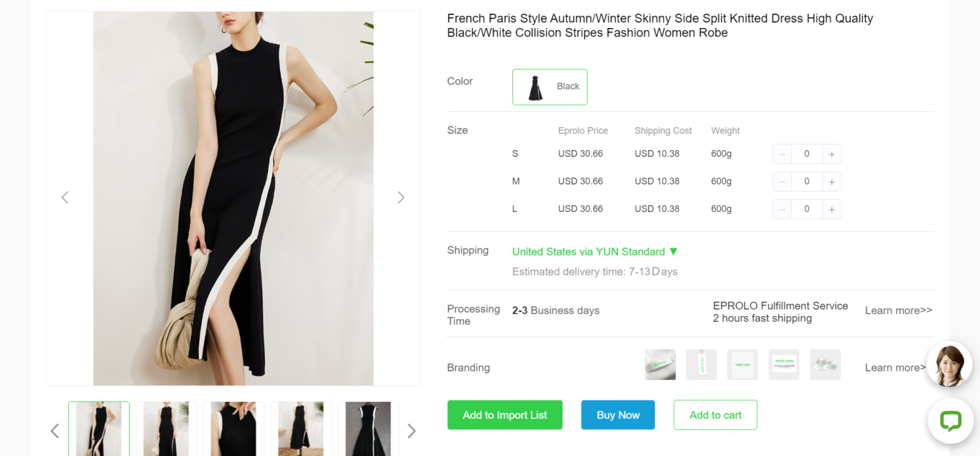Viewport: 980px width, 456px height.
Task: Pick the branded logo card option
Action: point(783,364)
